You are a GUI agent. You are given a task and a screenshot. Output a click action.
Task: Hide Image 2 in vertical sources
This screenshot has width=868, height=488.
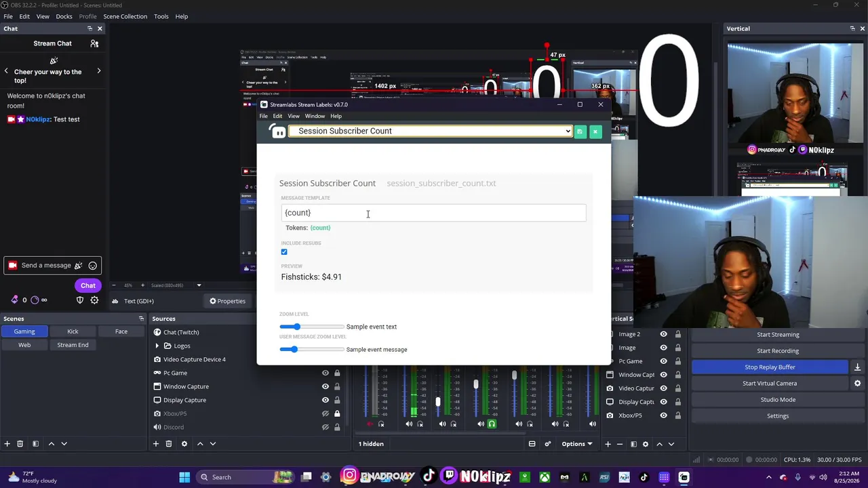pyautogui.click(x=663, y=334)
